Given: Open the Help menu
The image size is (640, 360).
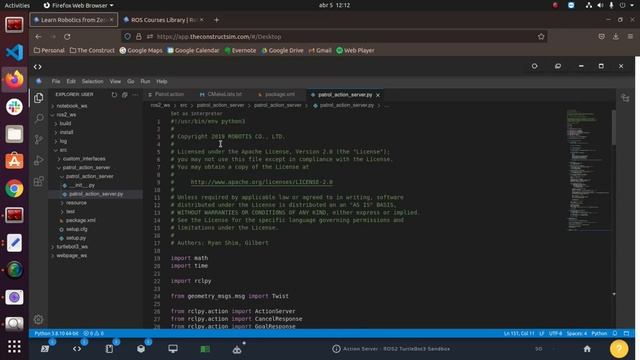Looking at the screenshot, I should pyautogui.click(x=162, y=82).
